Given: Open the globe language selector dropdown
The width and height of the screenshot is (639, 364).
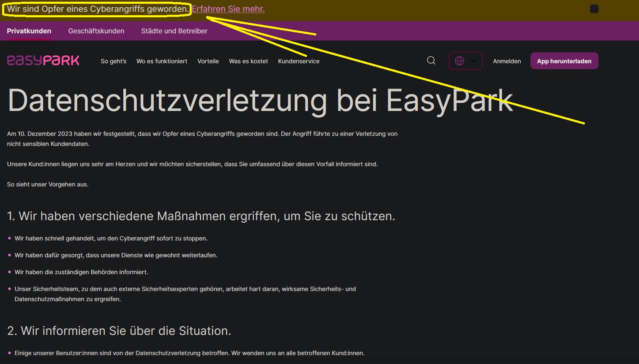Looking at the screenshot, I should click(x=465, y=61).
